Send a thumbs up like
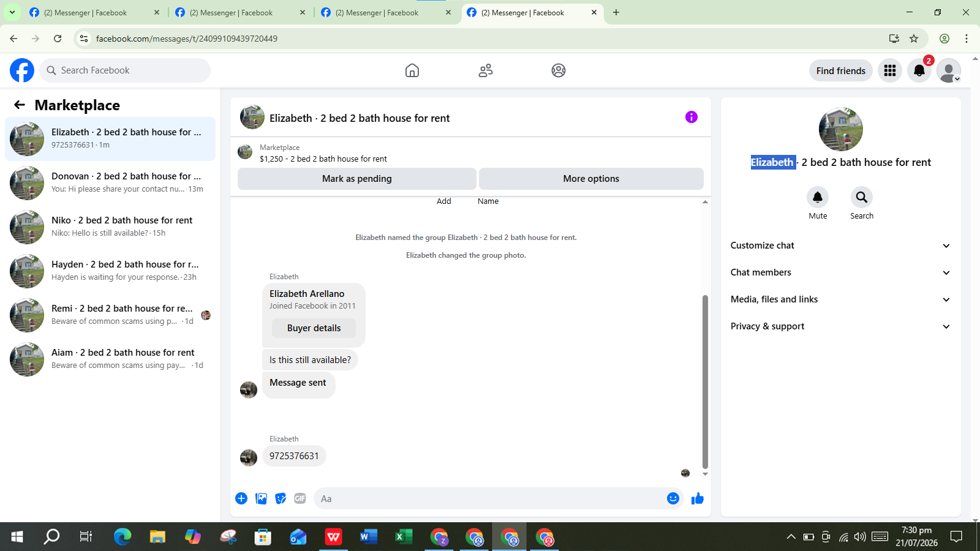This screenshot has width=980, height=551. click(x=698, y=498)
